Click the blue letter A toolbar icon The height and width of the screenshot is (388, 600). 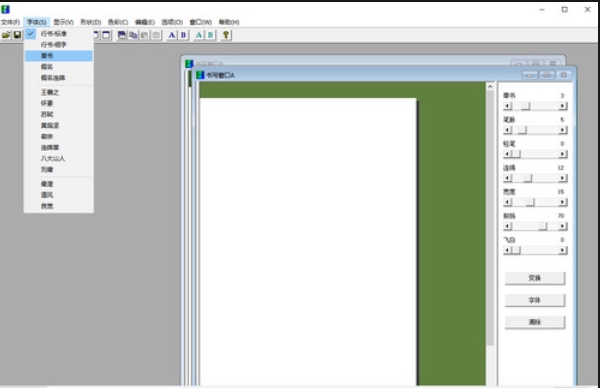pyautogui.click(x=172, y=35)
